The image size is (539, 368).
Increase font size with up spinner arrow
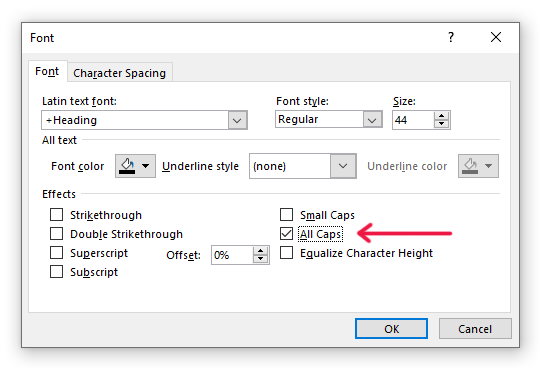[x=441, y=116]
